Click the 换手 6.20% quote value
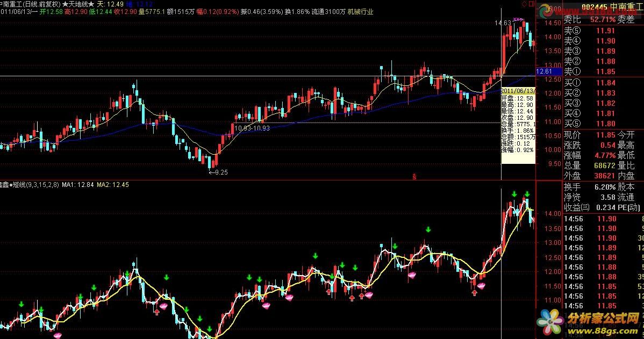The image size is (644, 339). pos(604,187)
